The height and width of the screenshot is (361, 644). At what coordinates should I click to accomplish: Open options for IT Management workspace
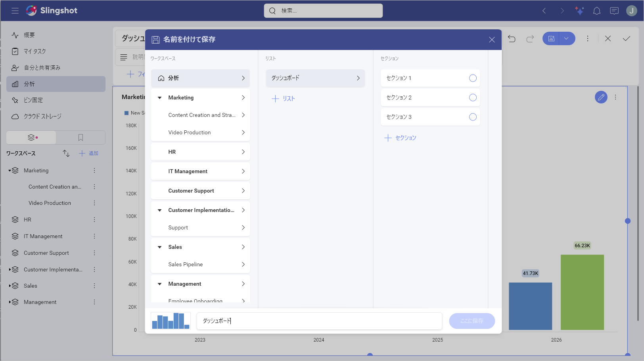(94, 236)
